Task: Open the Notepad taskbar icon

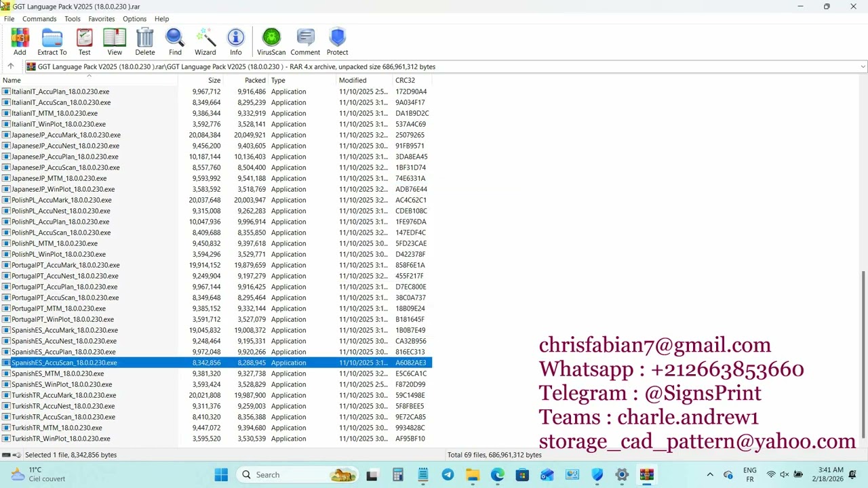Action: coord(423,474)
